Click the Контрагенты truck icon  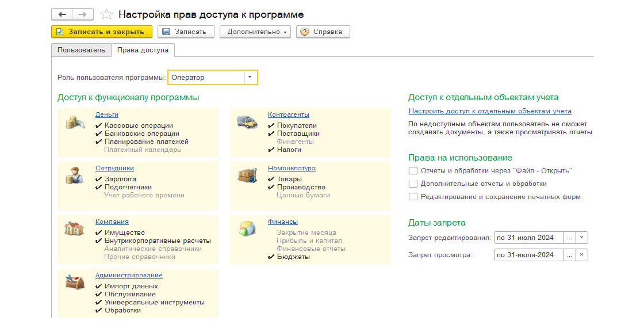coord(248,122)
